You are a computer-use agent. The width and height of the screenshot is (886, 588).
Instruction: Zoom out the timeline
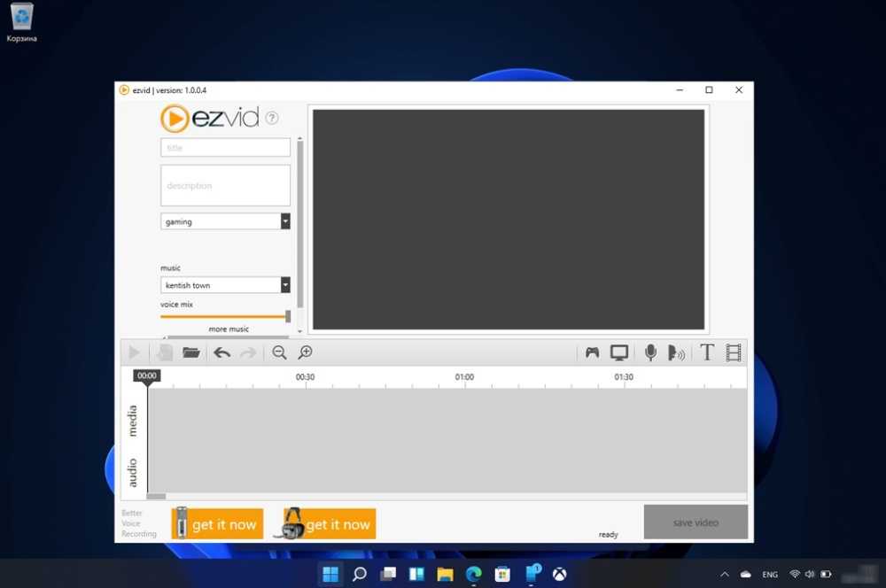[x=279, y=352]
